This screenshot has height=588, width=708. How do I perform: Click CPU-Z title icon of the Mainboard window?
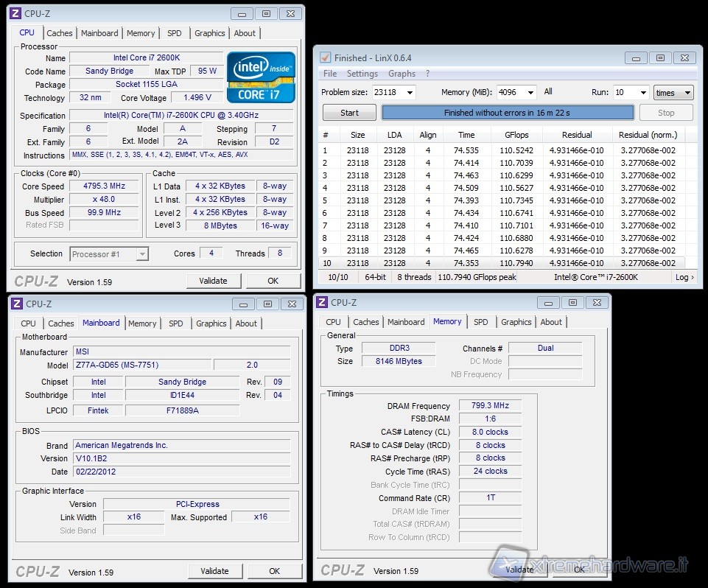(15, 304)
